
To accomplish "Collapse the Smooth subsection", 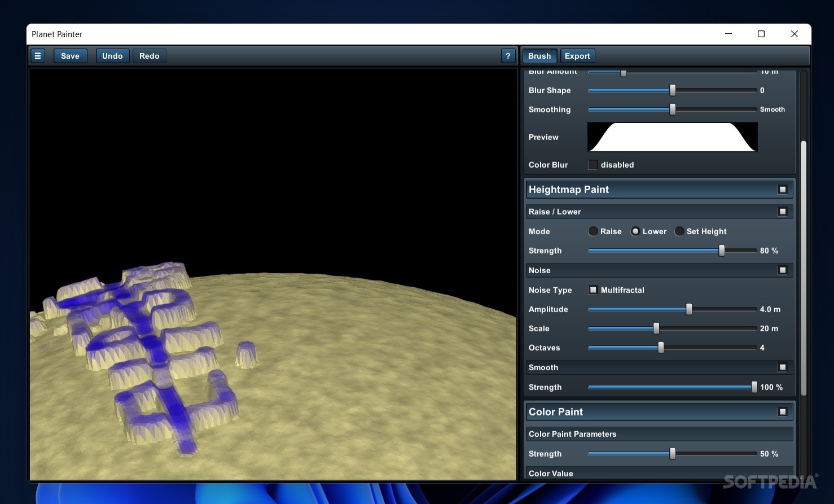I will 783,367.
